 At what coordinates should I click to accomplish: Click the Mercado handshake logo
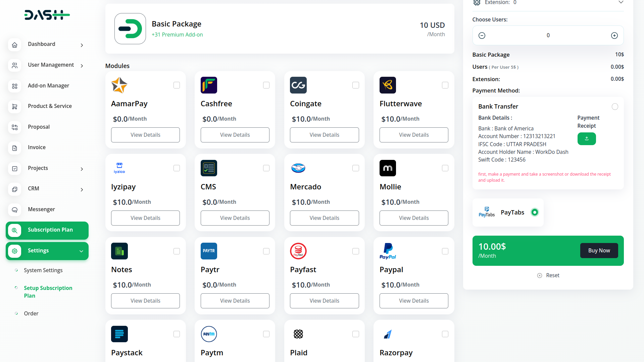pyautogui.click(x=298, y=168)
